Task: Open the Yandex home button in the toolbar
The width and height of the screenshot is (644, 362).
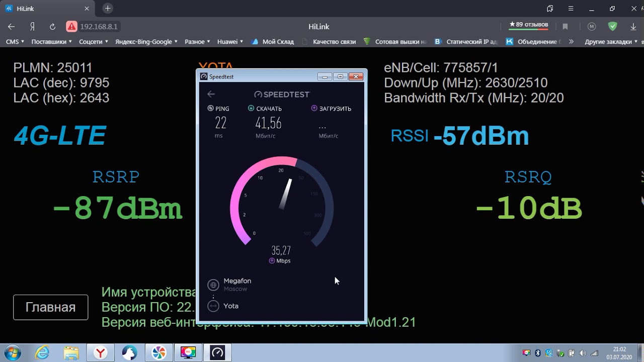Action: 32,27
